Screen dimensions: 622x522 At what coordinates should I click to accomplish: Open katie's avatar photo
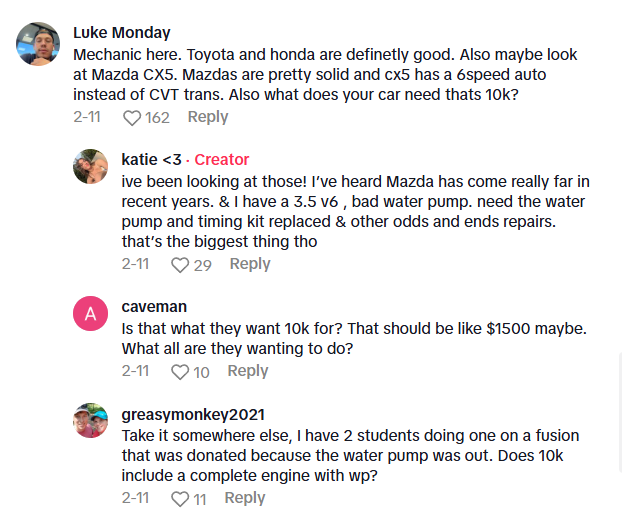pyautogui.click(x=90, y=166)
